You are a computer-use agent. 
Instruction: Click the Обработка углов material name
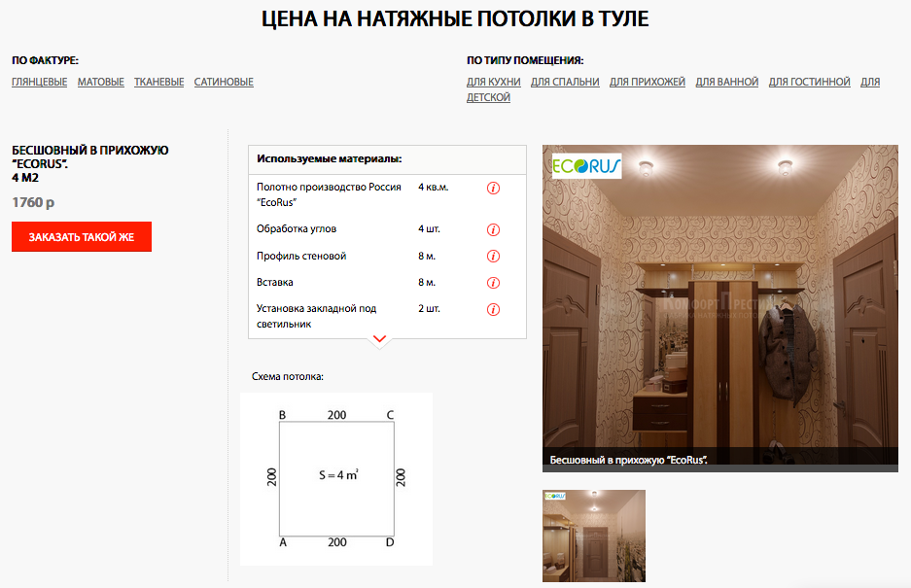point(297,229)
